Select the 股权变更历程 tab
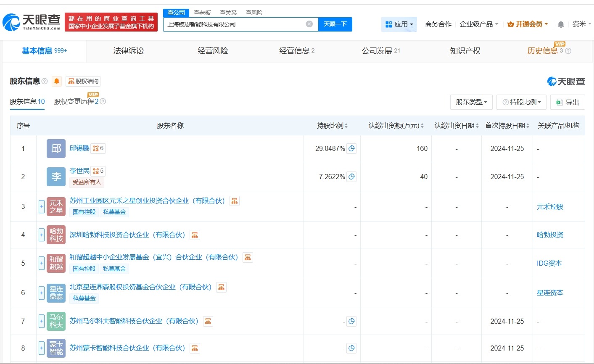The height and width of the screenshot is (364, 594). point(74,101)
